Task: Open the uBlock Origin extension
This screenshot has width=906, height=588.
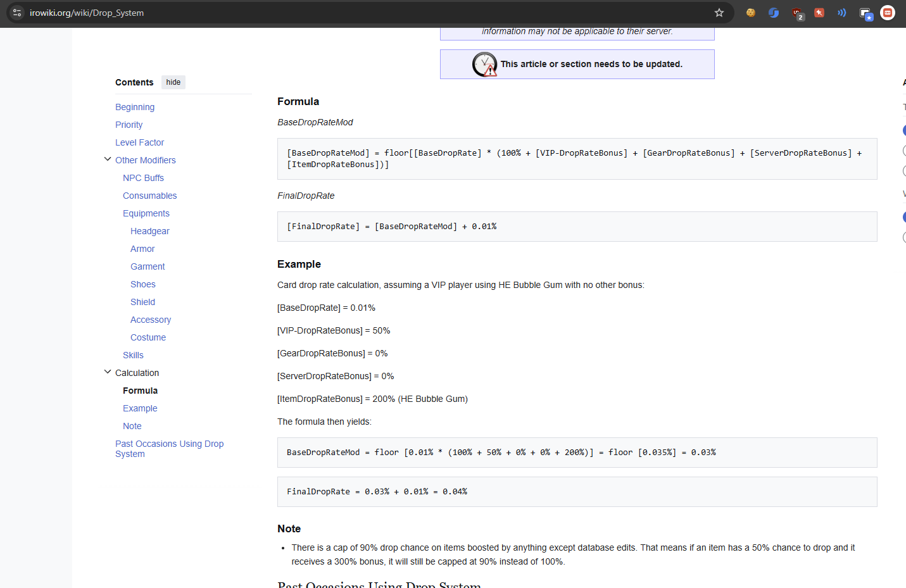Action: (x=797, y=13)
